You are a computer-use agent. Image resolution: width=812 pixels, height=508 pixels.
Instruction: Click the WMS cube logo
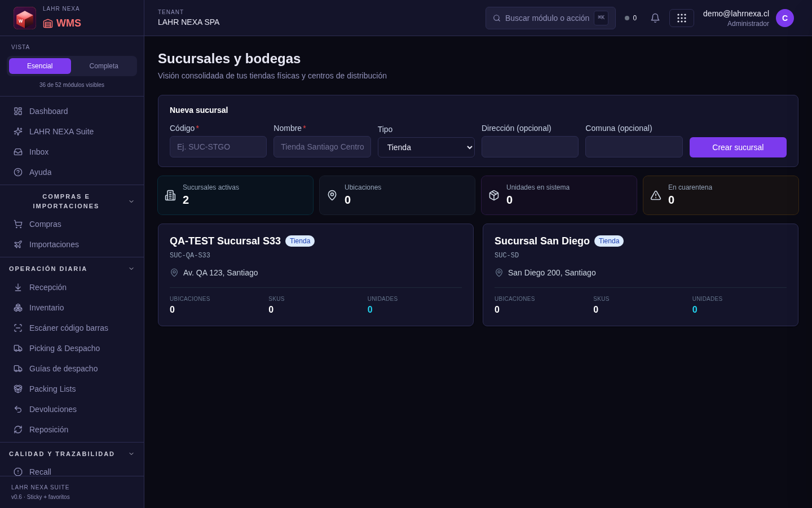tap(25, 18)
